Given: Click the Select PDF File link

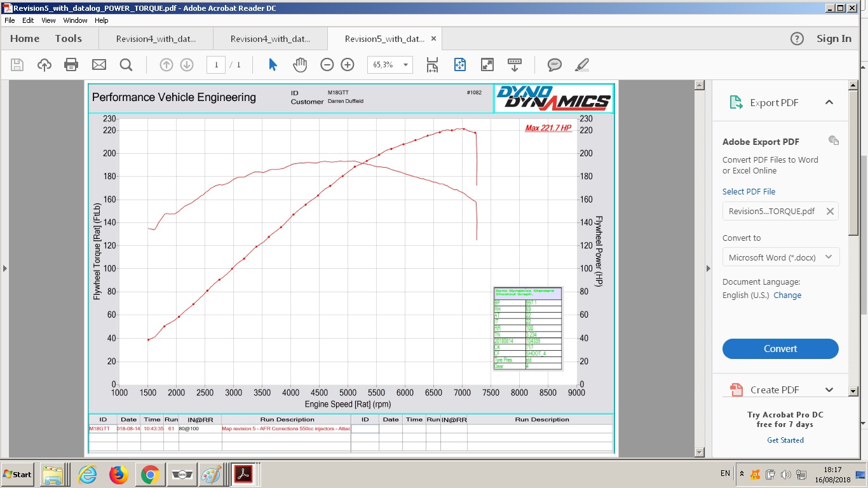Looking at the screenshot, I should [x=749, y=191].
